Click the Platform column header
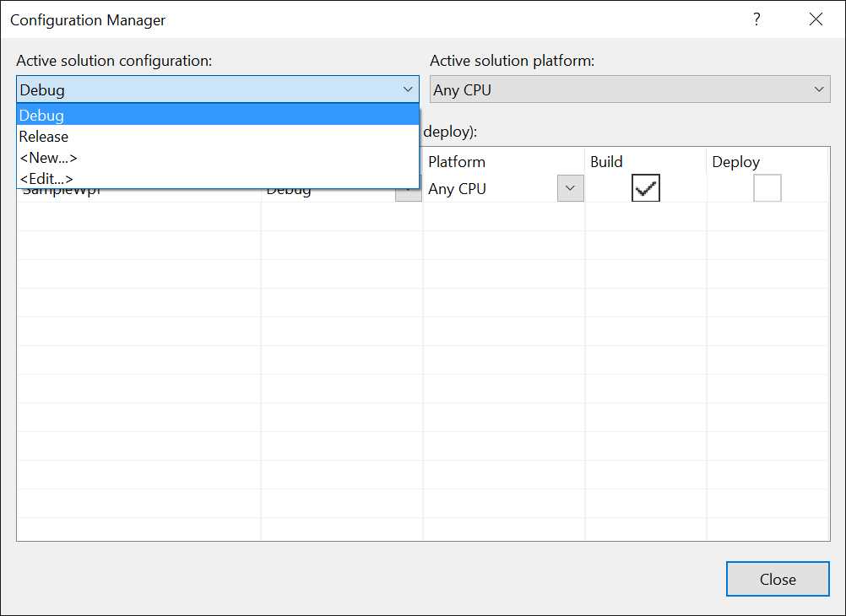The width and height of the screenshot is (846, 616). [x=457, y=161]
